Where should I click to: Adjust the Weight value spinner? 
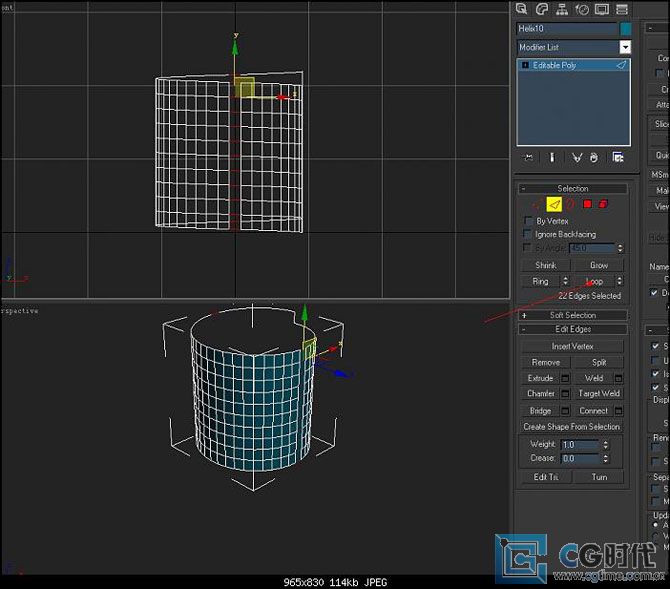(605, 445)
